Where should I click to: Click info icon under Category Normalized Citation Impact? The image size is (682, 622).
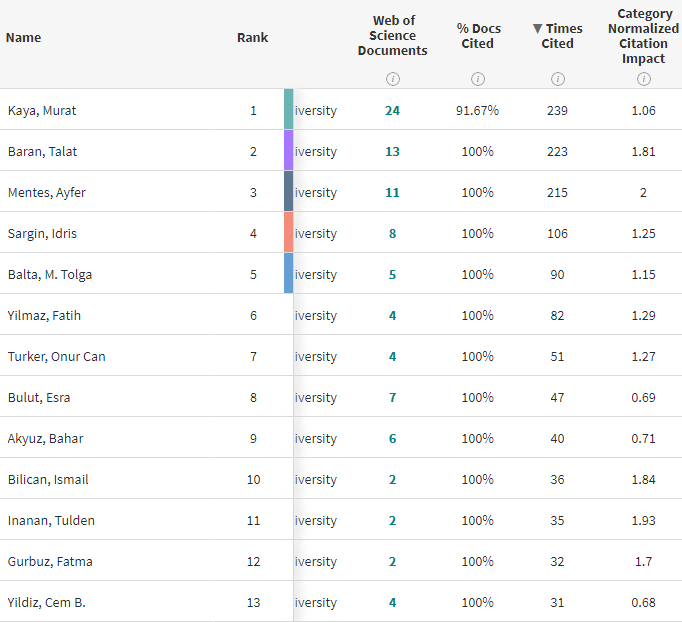click(x=643, y=79)
